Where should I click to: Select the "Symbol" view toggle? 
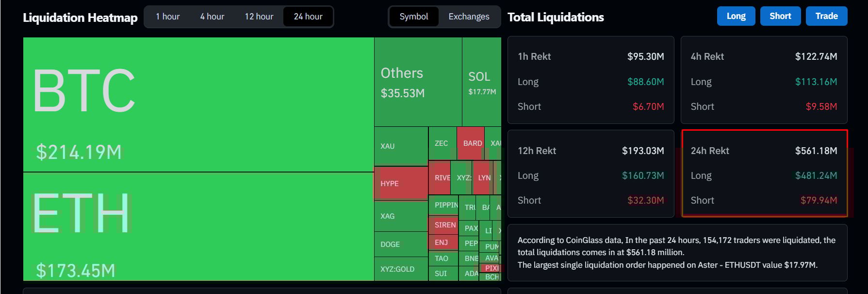pyautogui.click(x=414, y=16)
